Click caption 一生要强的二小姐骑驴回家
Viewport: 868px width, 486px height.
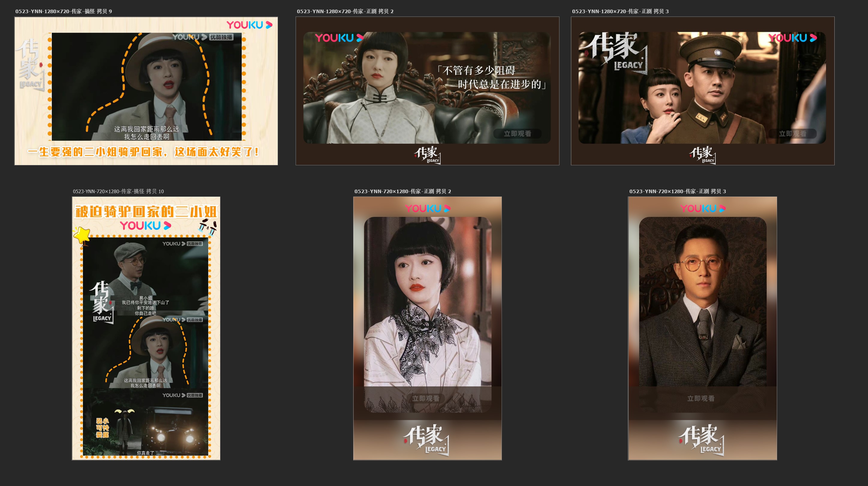click(143, 152)
